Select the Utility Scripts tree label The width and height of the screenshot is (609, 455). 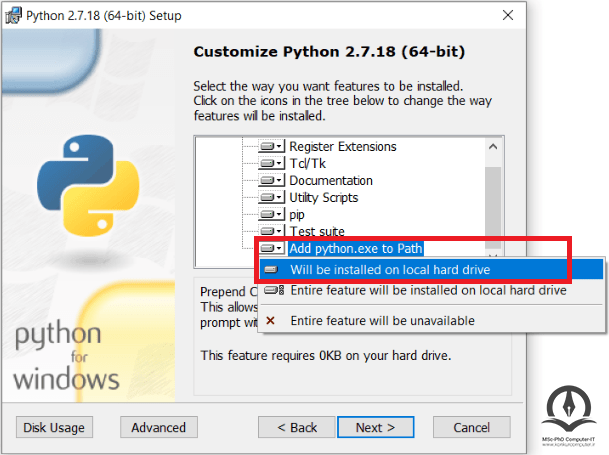324,197
